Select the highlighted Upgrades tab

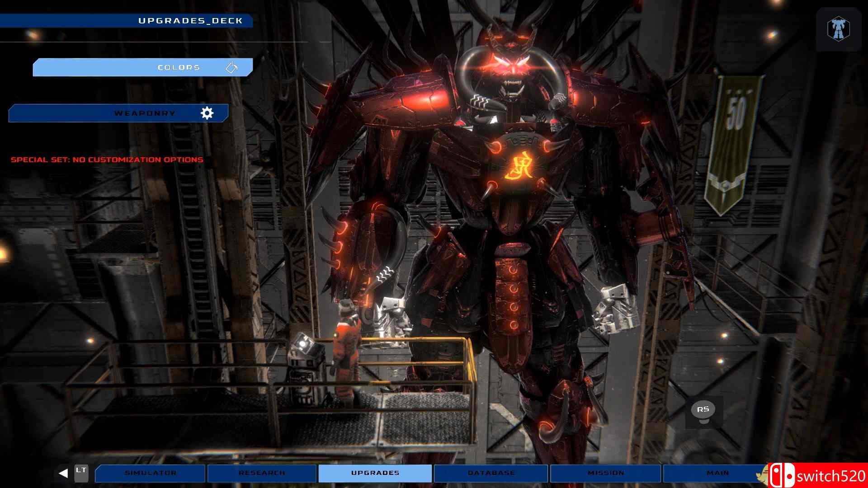pyautogui.click(x=375, y=473)
